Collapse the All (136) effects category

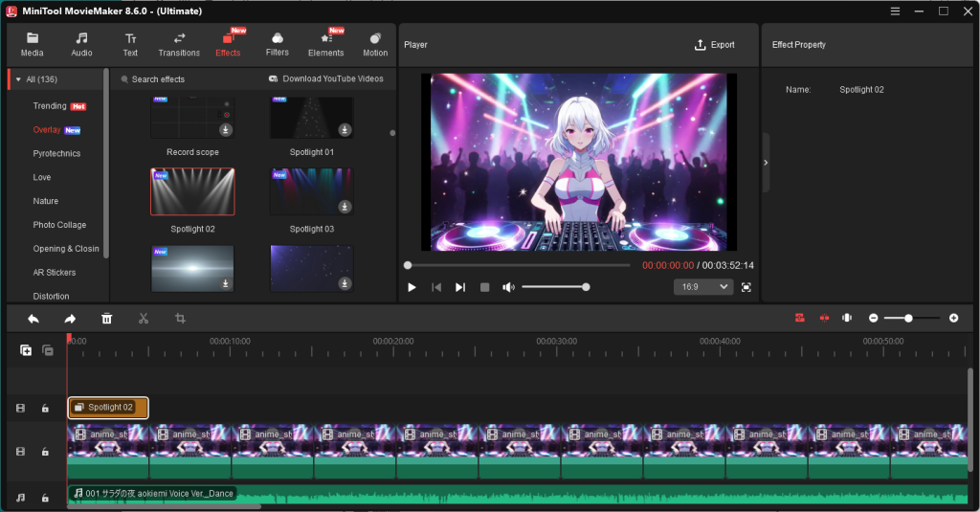[x=18, y=79]
